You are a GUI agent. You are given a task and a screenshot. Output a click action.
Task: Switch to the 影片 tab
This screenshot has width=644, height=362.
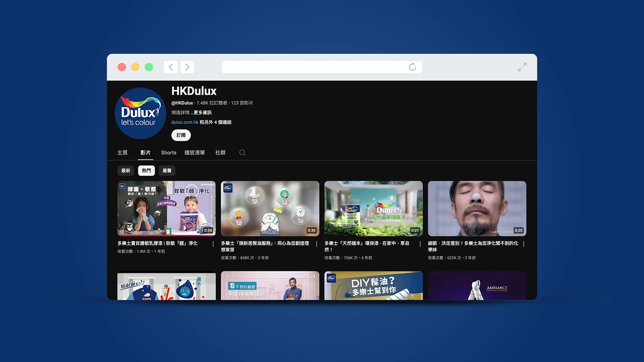pyautogui.click(x=145, y=153)
